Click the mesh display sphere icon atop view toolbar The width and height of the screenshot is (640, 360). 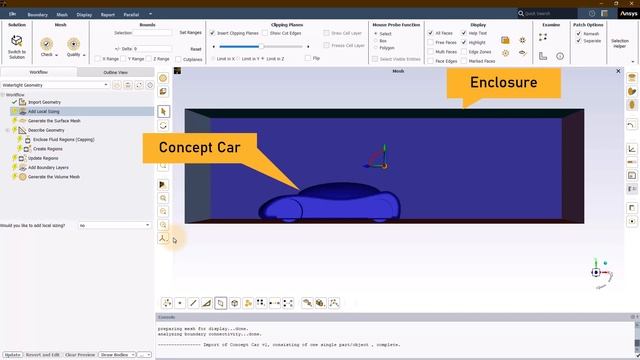click(163, 78)
